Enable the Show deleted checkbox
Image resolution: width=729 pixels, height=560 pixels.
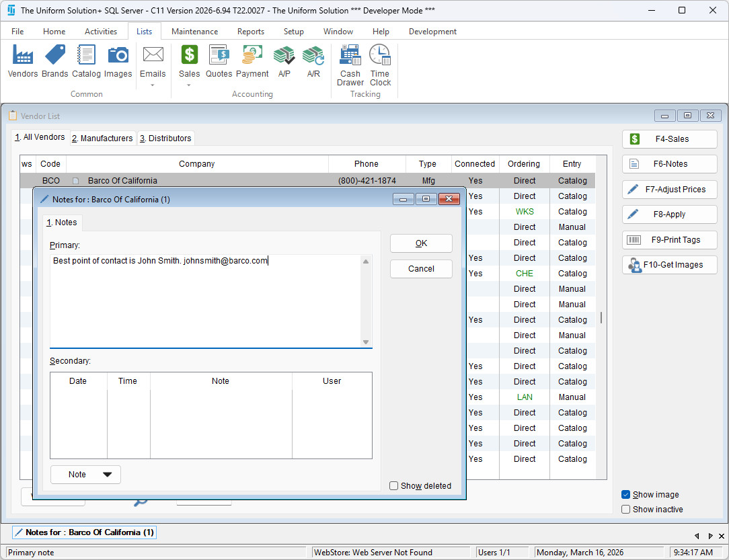click(x=394, y=486)
